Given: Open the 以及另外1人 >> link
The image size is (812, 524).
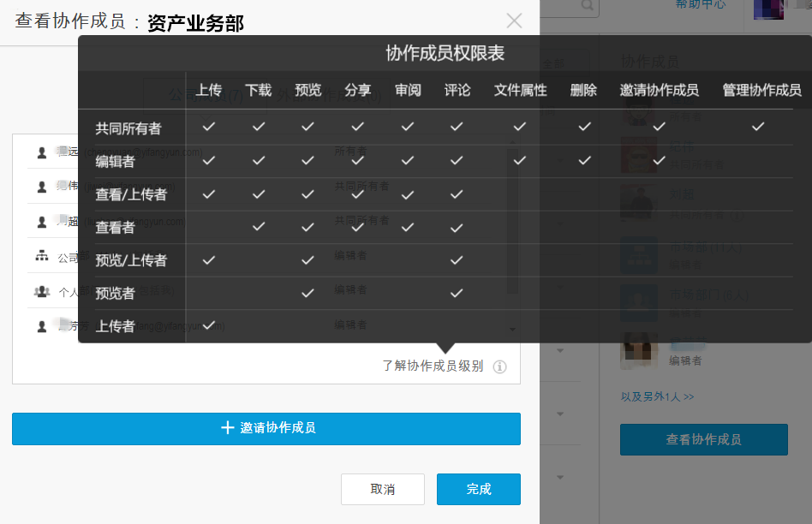Looking at the screenshot, I should pyautogui.click(x=657, y=397).
